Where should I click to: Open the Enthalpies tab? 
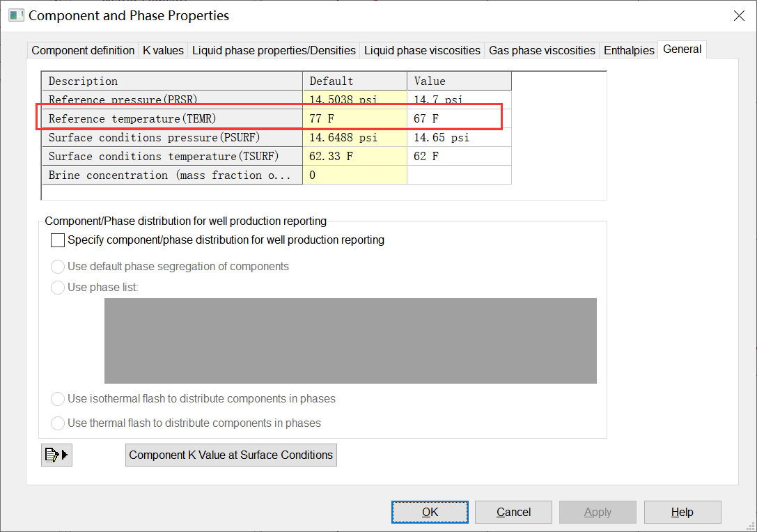click(x=629, y=50)
